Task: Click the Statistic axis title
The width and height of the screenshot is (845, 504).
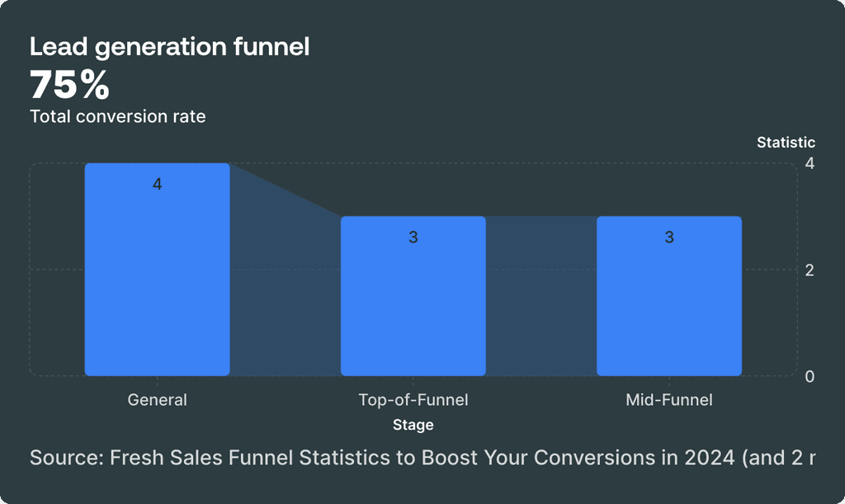Action: tap(786, 142)
